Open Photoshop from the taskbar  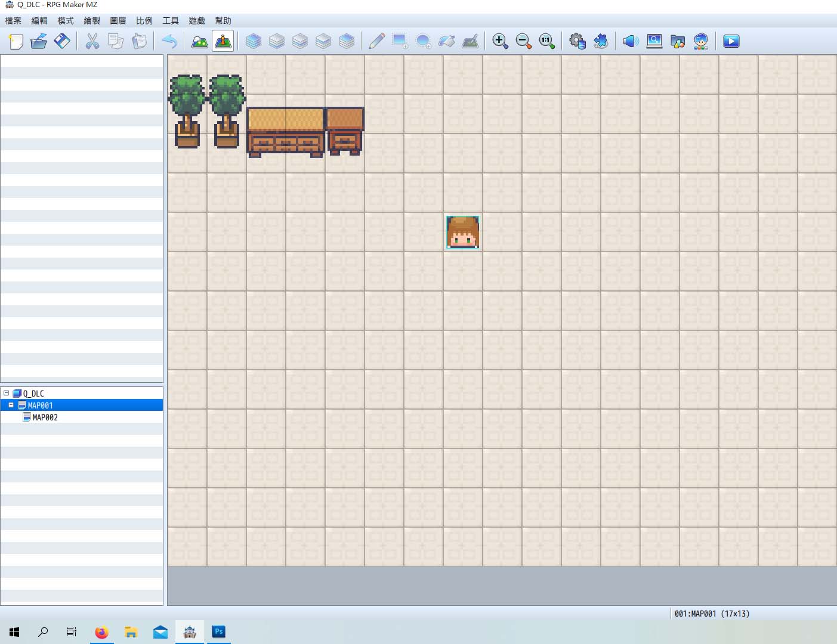219,631
